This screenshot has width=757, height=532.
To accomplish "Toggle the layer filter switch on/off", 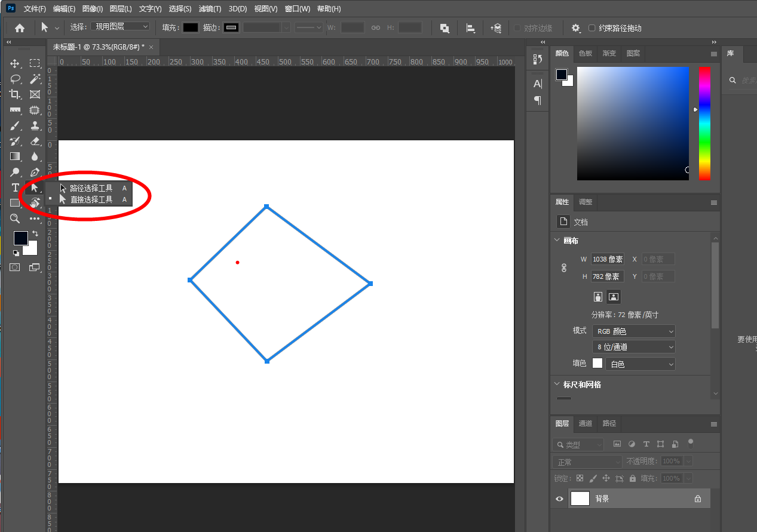I will [x=691, y=444].
